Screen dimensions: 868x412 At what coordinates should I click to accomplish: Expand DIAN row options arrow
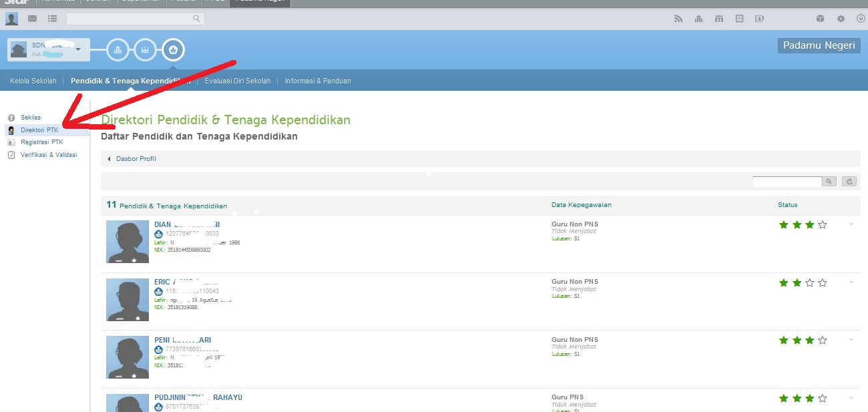coord(851,224)
